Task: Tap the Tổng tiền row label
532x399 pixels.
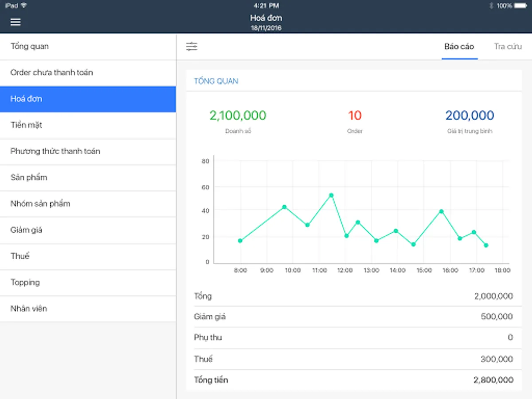Action: (x=211, y=380)
